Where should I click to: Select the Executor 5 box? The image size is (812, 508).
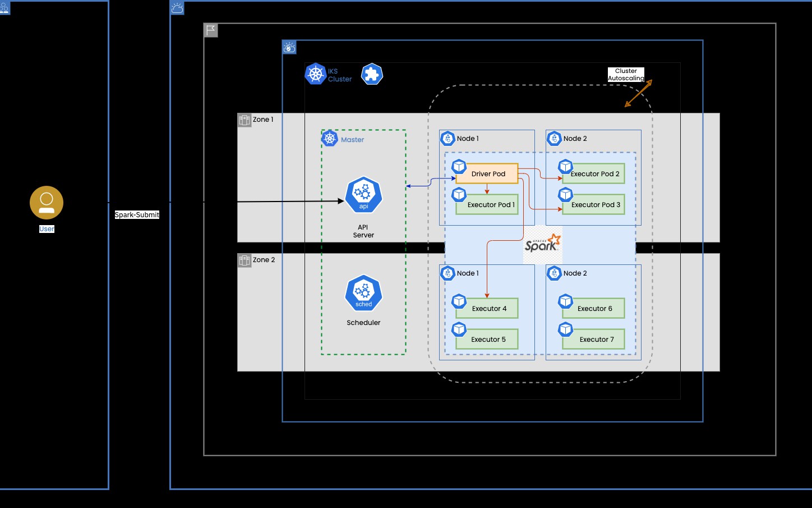(x=488, y=340)
